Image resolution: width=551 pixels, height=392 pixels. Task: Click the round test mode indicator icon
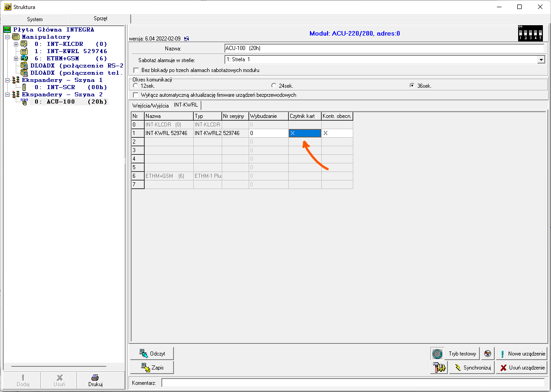tap(437, 354)
